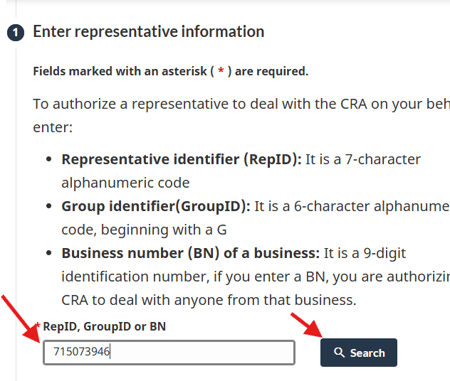Screen dimensions: 450x381
Task: Click the entered number 715073946
Action: [82, 351]
